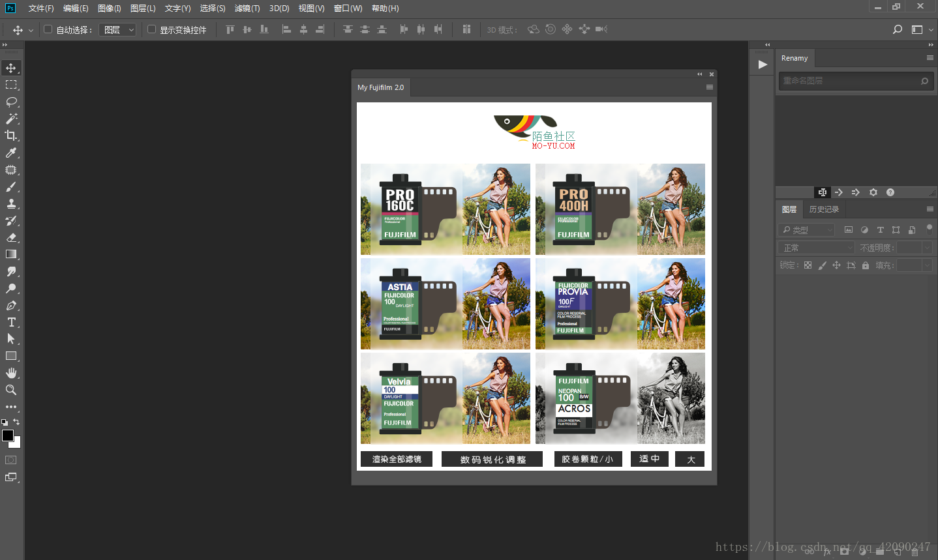Open the layer filter 类型 dropdown
This screenshot has height=560, width=938.
click(x=806, y=229)
